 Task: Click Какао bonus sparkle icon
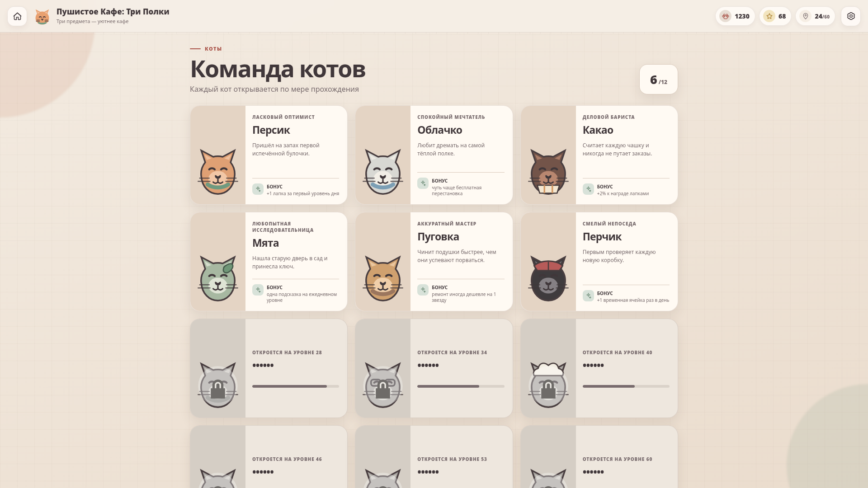(588, 189)
